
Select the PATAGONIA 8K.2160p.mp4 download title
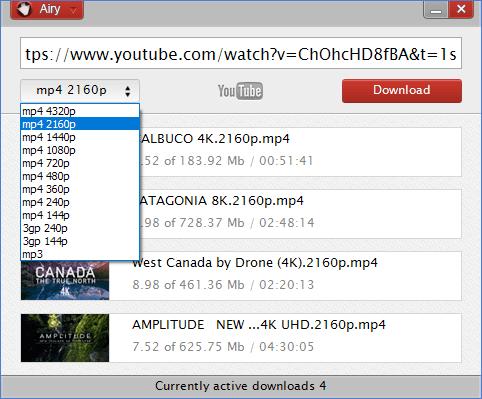[x=222, y=201]
